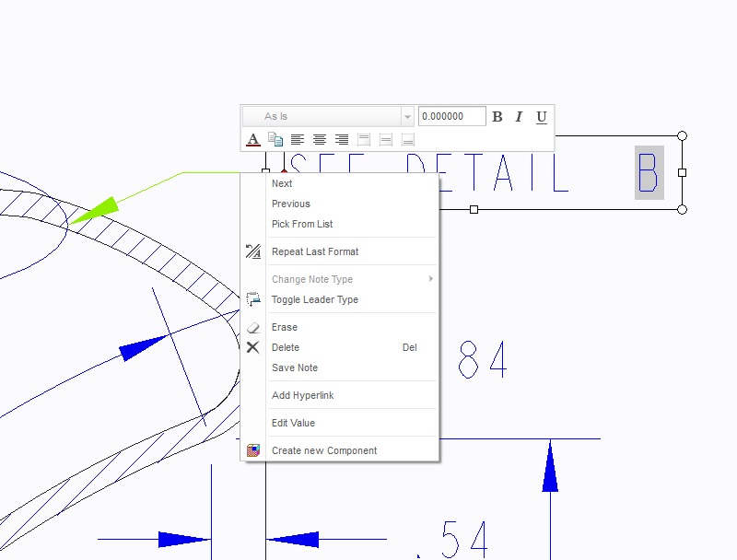Click the bottom-middle square note handle
The image size is (737, 560).
[x=474, y=209]
